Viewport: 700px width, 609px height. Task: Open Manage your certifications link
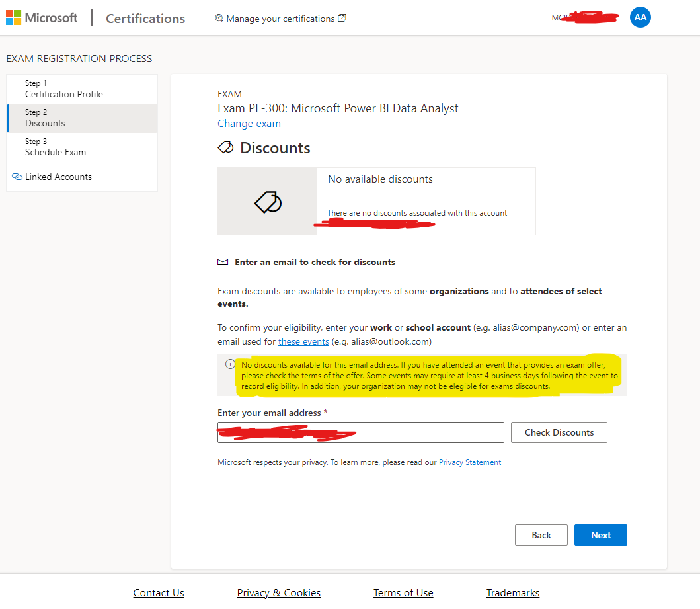280,19
